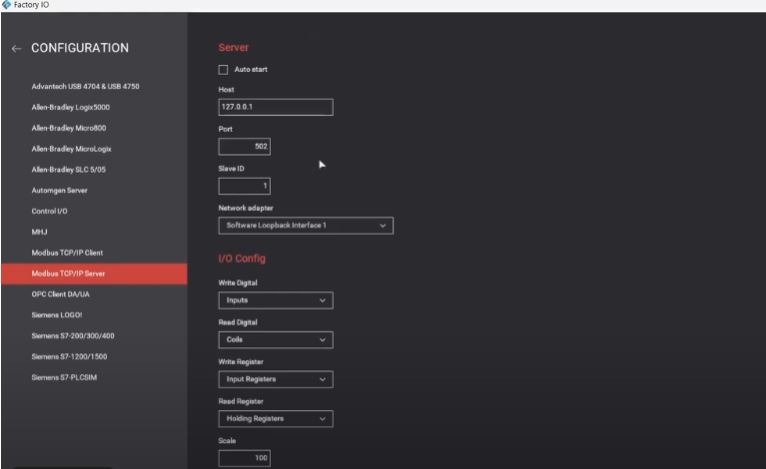Expand the Write Digital dropdown
The width and height of the screenshot is (766, 469).
[275, 300]
